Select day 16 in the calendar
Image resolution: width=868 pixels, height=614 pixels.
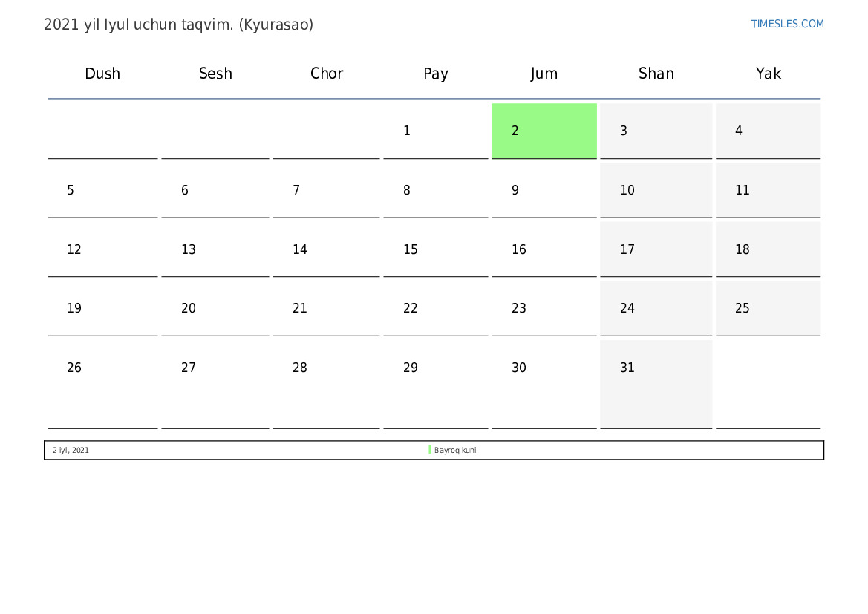[544, 249]
